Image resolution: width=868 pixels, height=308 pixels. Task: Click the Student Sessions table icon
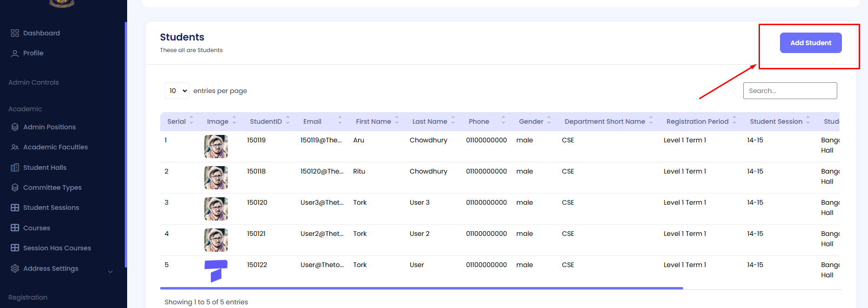[15, 208]
